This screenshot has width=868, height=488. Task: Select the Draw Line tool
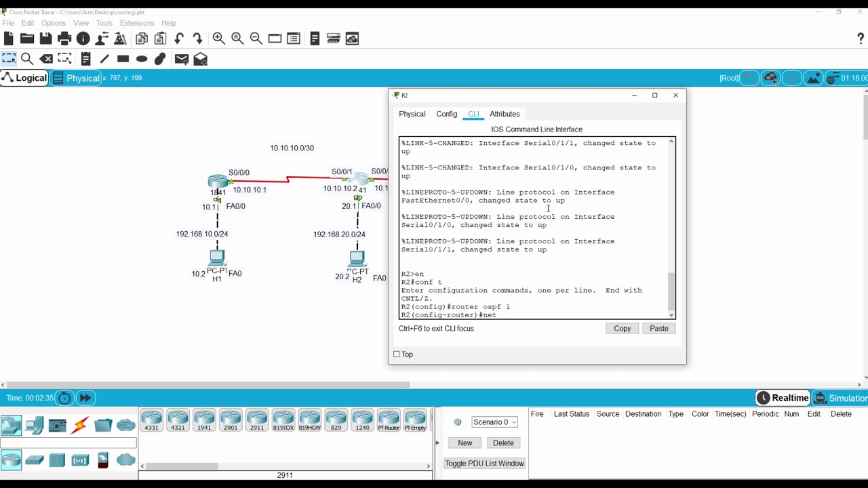coord(104,59)
